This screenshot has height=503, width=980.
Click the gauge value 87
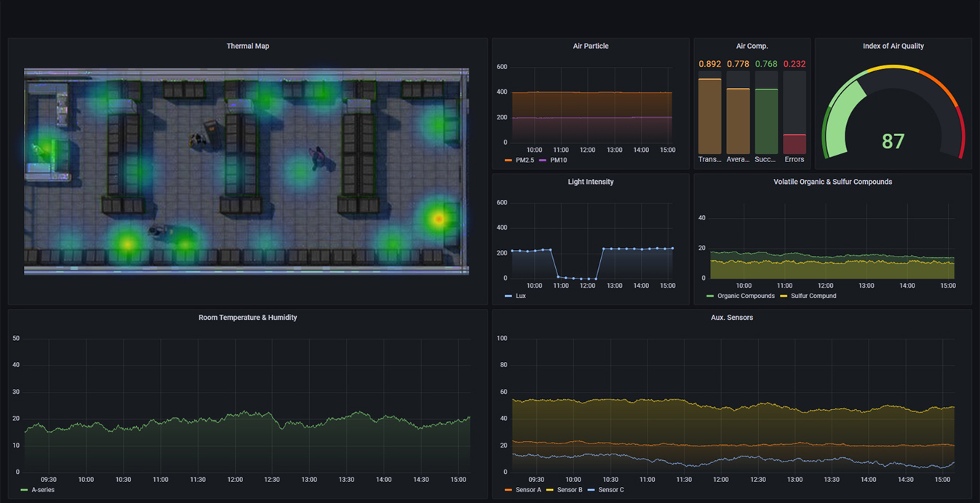(893, 141)
